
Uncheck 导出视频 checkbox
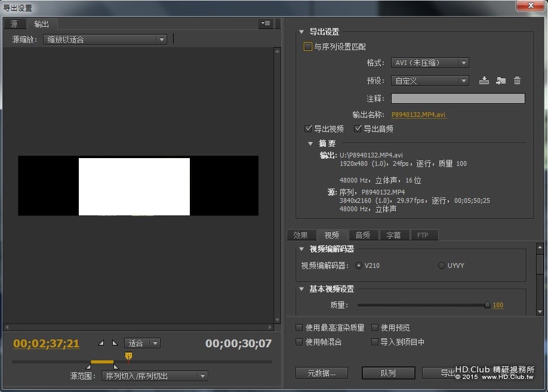(x=308, y=128)
